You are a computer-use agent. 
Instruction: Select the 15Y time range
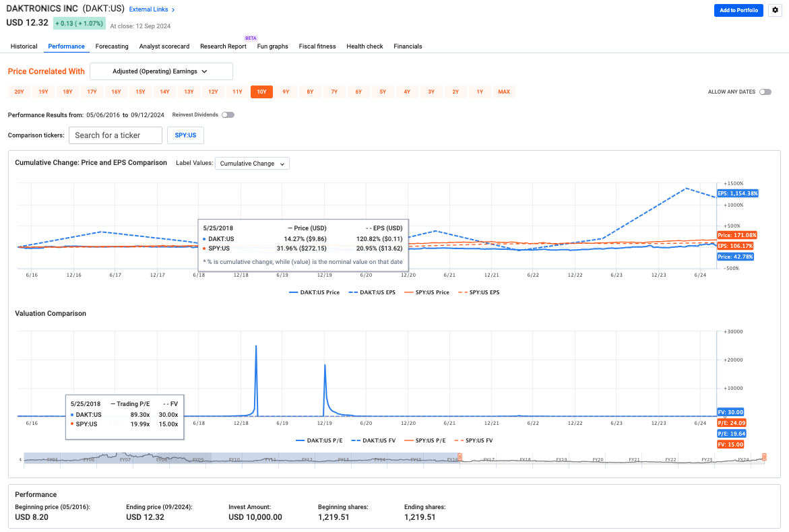pos(140,92)
